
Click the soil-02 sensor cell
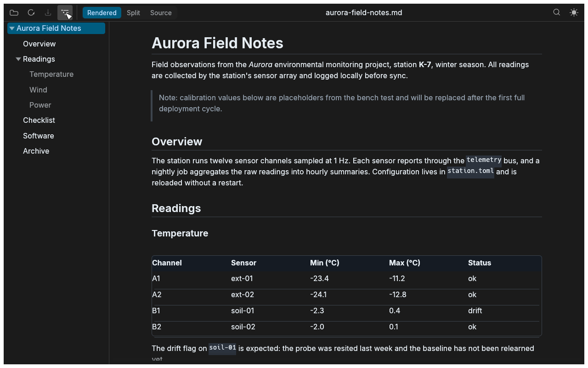tap(243, 327)
